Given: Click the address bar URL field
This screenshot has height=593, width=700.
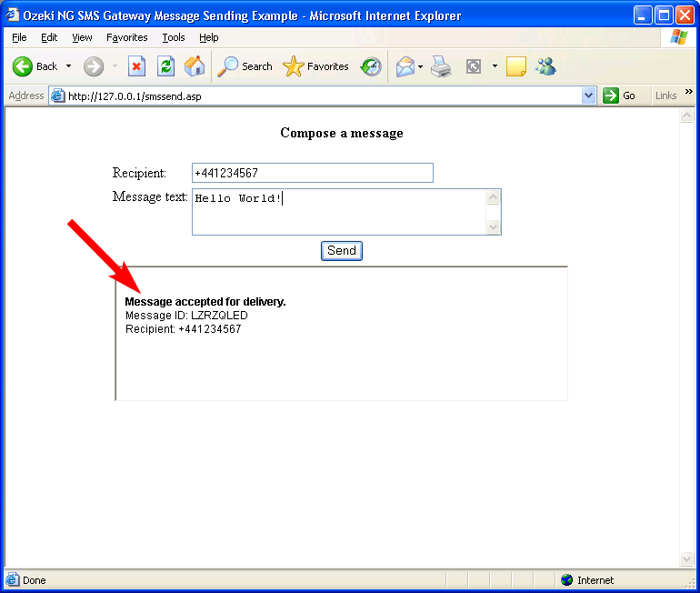Looking at the screenshot, I should click(x=324, y=96).
